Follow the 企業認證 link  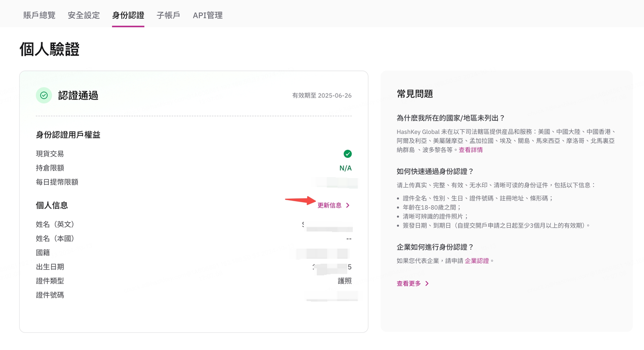coord(477,260)
